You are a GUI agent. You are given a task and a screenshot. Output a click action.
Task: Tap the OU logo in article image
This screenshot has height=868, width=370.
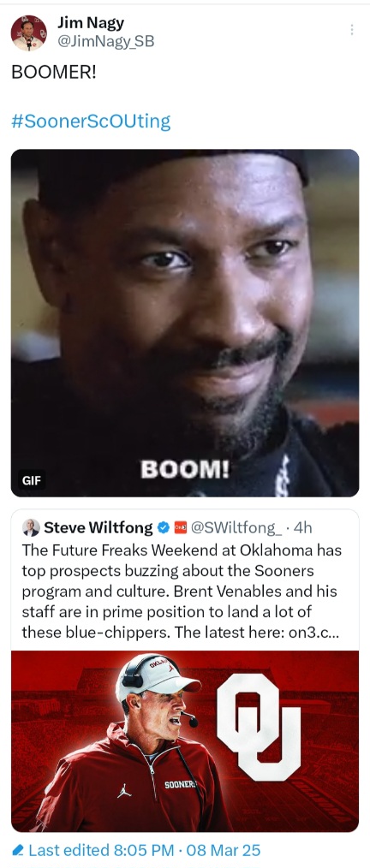pos(259,727)
